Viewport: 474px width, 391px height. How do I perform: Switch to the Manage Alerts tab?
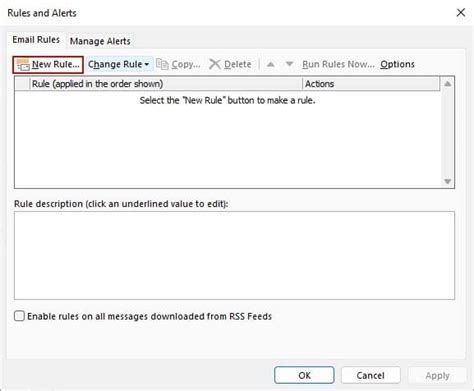point(100,41)
